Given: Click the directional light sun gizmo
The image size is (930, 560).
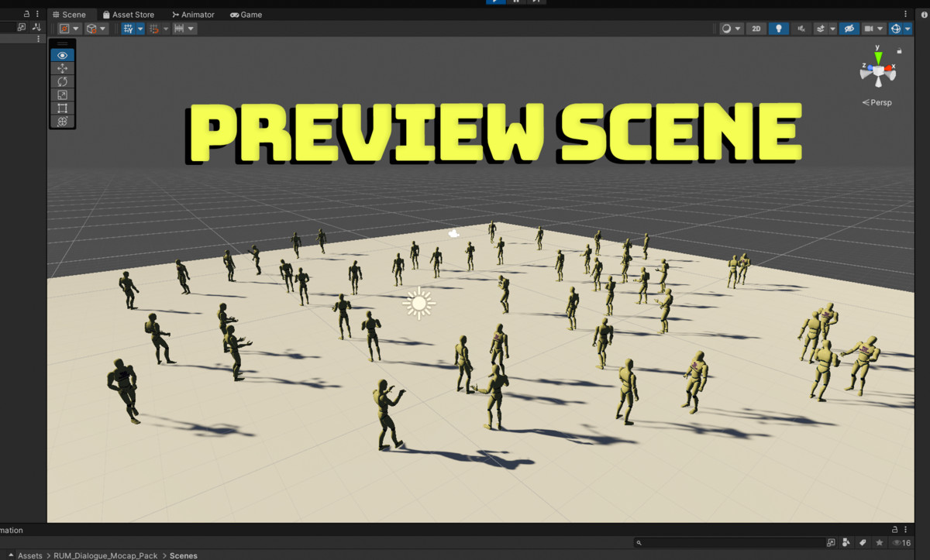Looking at the screenshot, I should [419, 303].
